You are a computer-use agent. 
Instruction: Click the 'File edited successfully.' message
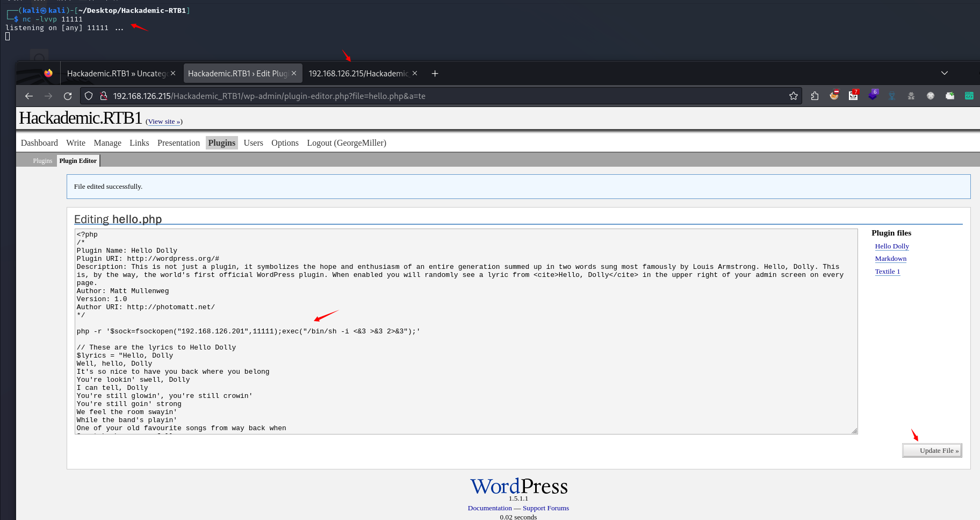tap(108, 187)
